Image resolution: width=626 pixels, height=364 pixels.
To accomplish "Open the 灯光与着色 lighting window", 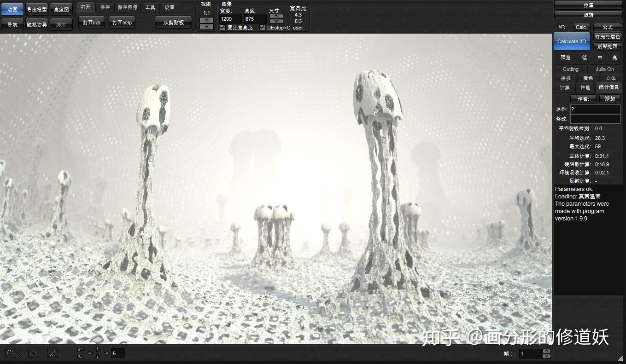I will (x=608, y=37).
